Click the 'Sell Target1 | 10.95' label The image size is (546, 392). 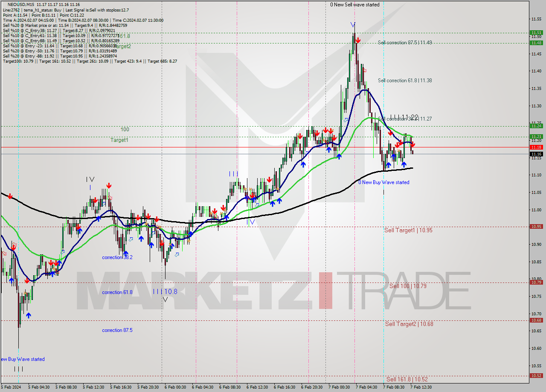point(408,230)
